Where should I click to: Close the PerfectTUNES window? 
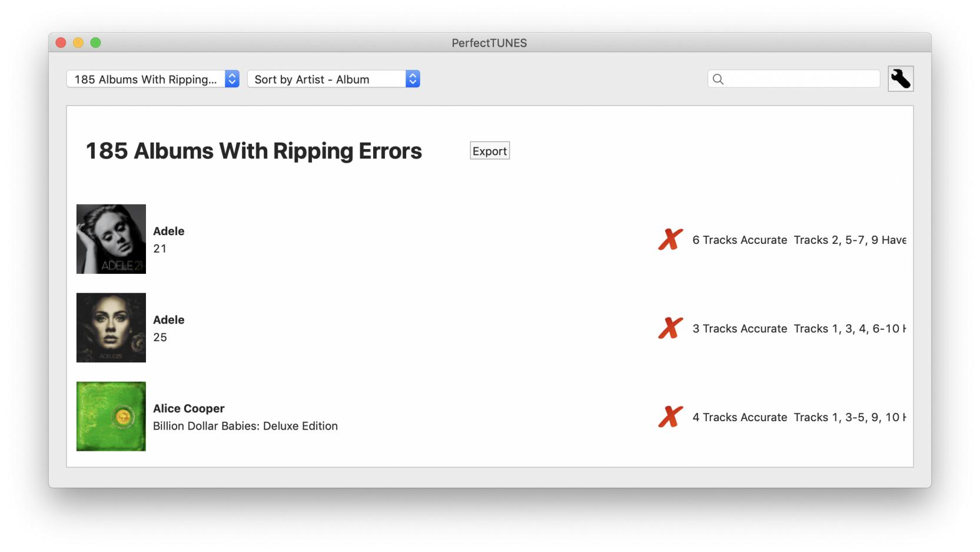(x=61, y=42)
